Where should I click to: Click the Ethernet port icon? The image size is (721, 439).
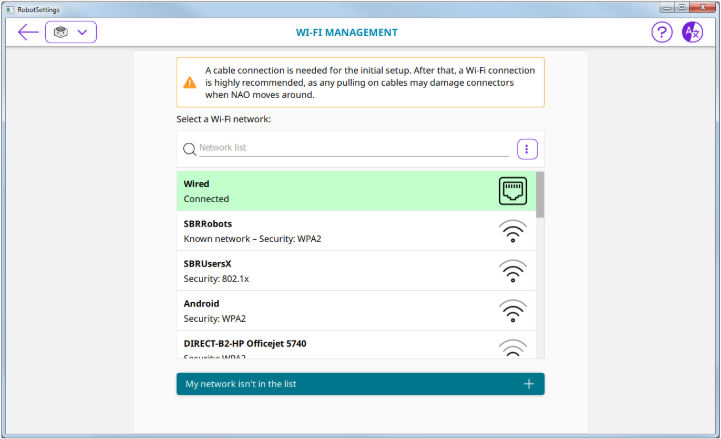pyautogui.click(x=513, y=191)
